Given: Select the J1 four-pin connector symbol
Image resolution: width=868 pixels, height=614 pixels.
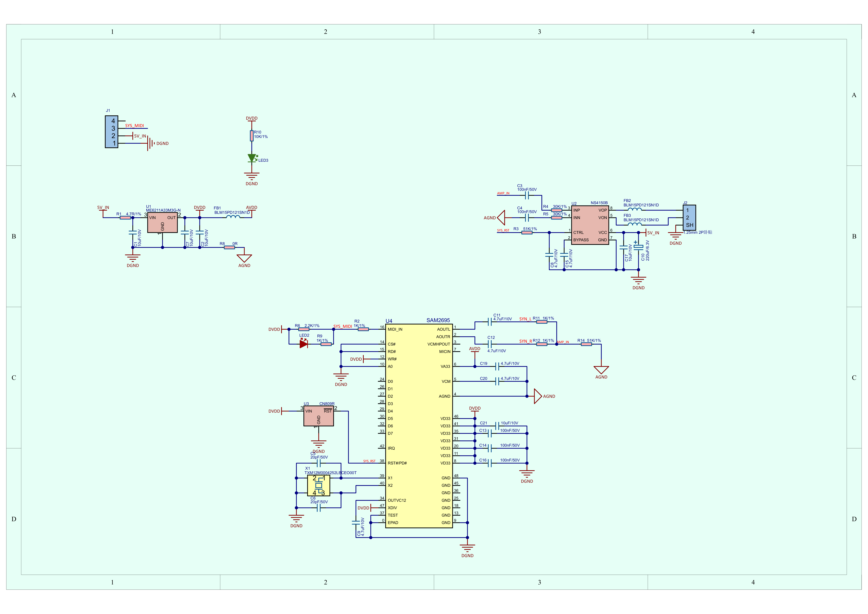Looking at the screenshot, I should point(111,132).
